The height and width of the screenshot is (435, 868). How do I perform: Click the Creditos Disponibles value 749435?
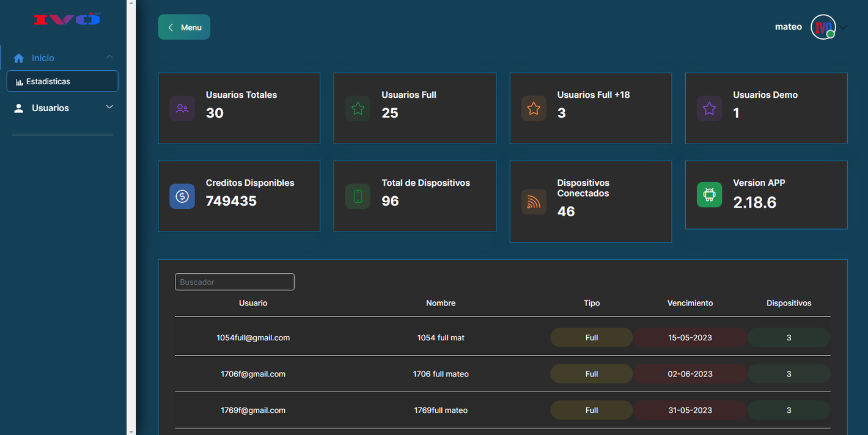(231, 201)
